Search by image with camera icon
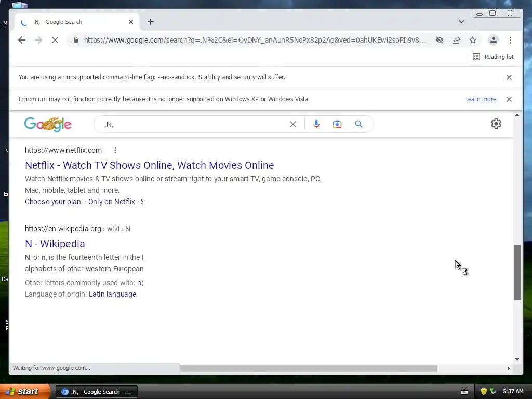The height and width of the screenshot is (399, 532). pos(337,124)
